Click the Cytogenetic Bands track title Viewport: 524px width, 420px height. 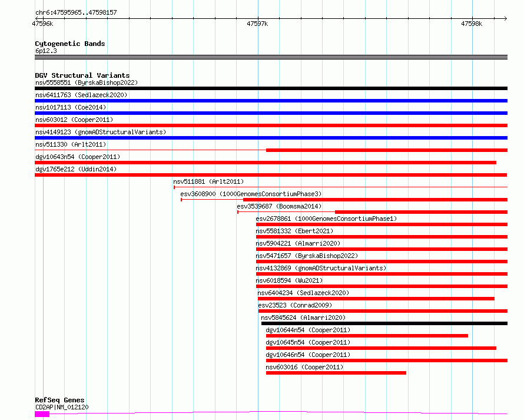point(70,44)
